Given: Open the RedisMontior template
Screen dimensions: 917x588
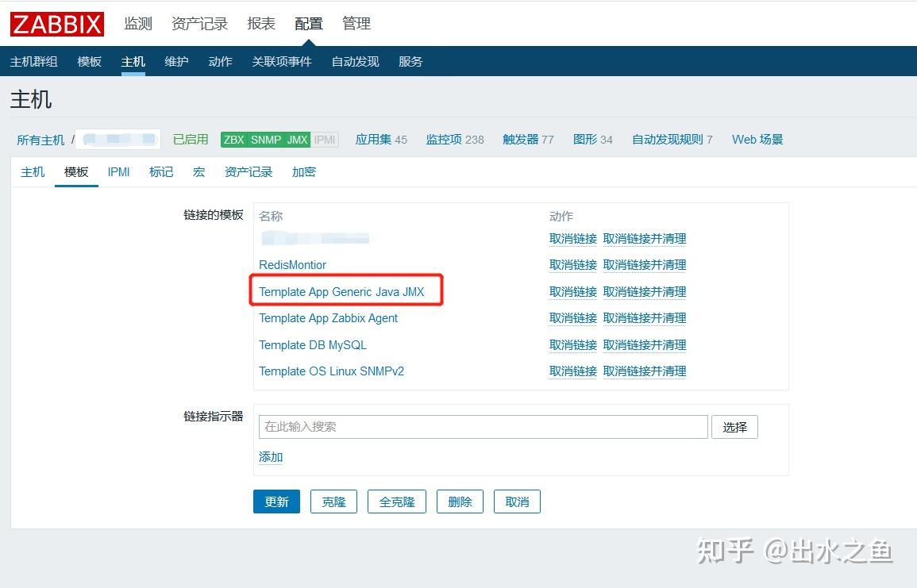Looking at the screenshot, I should pos(292,264).
